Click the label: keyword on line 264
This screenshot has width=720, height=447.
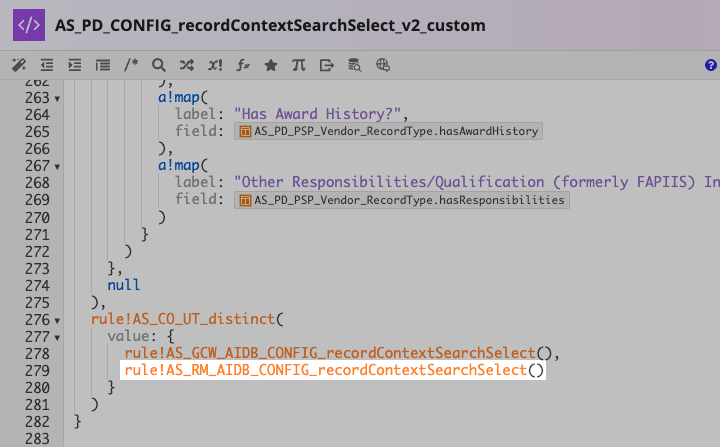point(199,114)
